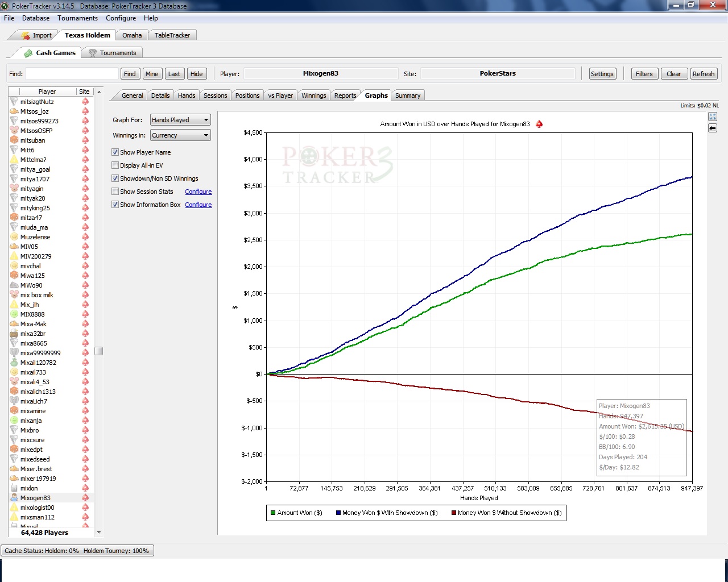The height and width of the screenshot is (582, 728).
Task: Disable Show Information Box
Action: (115, 205)
